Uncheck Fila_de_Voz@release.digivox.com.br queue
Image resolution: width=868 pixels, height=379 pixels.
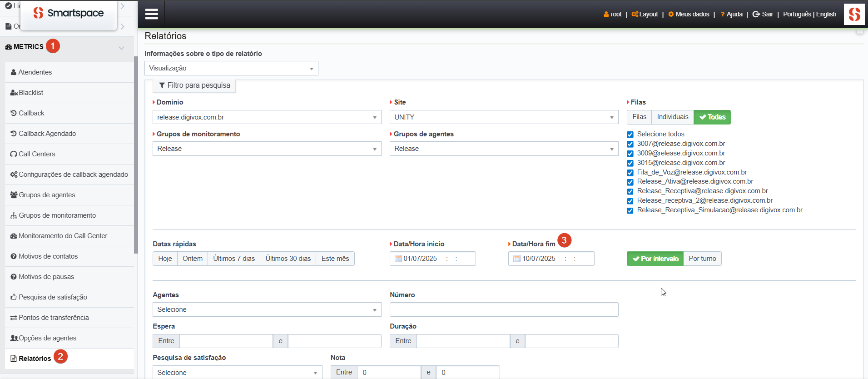click(630, 173)
